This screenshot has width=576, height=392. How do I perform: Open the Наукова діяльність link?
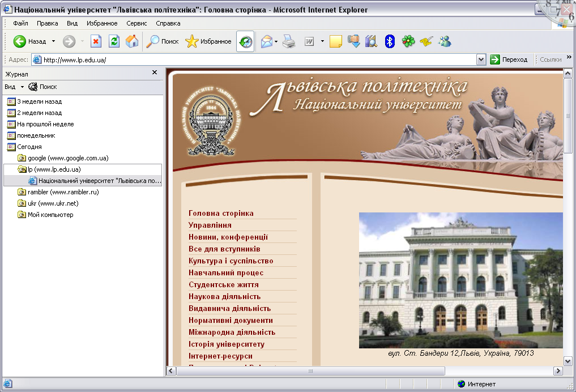[224, 296]
